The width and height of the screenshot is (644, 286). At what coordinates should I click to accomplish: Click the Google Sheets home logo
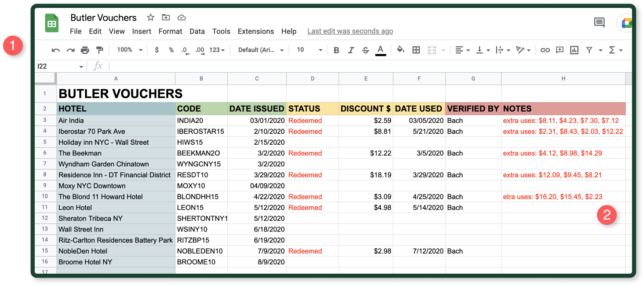pos(52,23)
